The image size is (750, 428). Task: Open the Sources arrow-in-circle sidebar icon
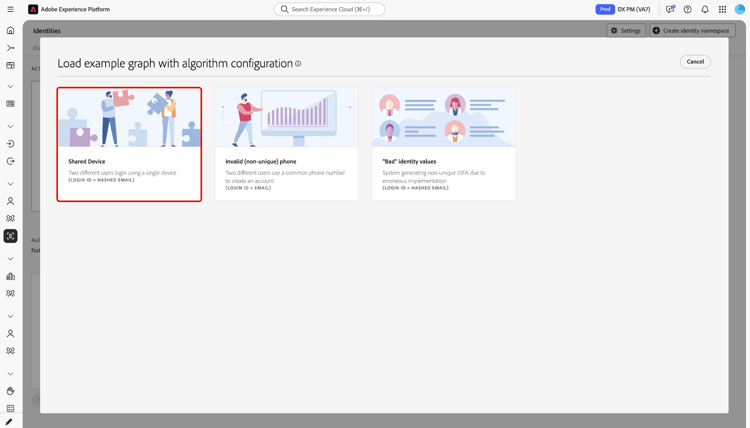pyautogui.click(x=11, y=144)
